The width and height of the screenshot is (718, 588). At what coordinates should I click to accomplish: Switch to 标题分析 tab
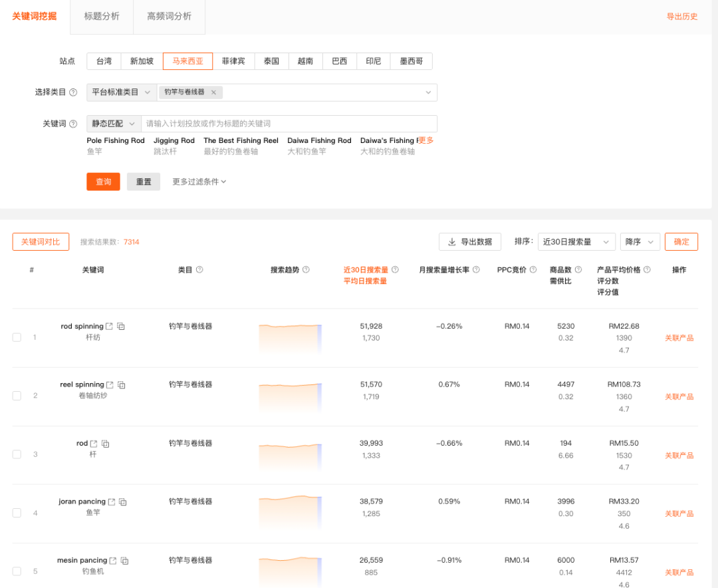coord(102,17)
